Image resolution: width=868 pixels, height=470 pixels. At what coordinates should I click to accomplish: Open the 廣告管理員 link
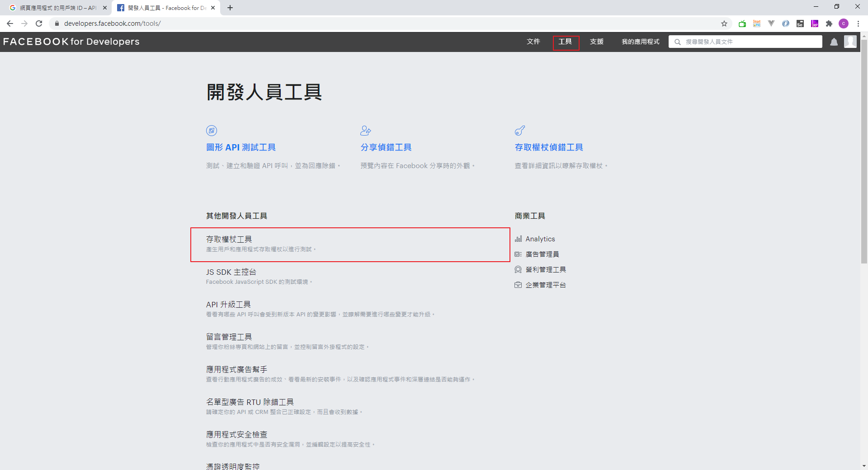tap(542, 254)
